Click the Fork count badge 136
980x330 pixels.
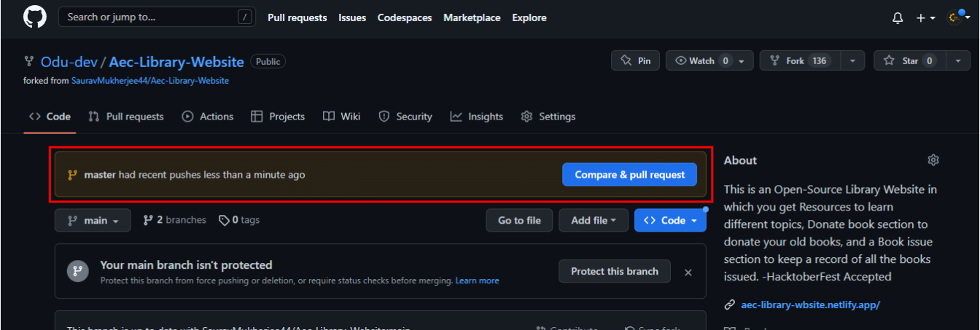(820, 60)
